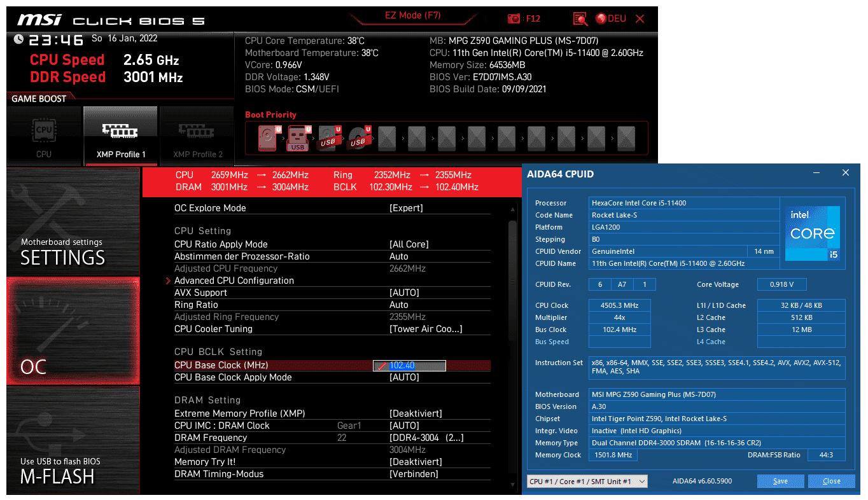Screen dimensions: 868x500
Task: Select the USB hard disk boot priority icon
Action: [330, 138]
